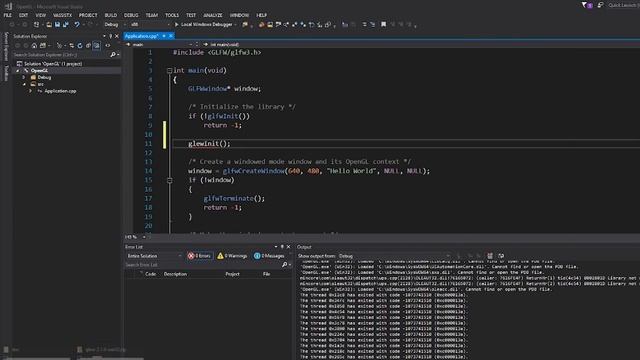The height and width of the screenshot is (360, 640).
Task: Open the DEBUG menu
Action: click(131, 15)
